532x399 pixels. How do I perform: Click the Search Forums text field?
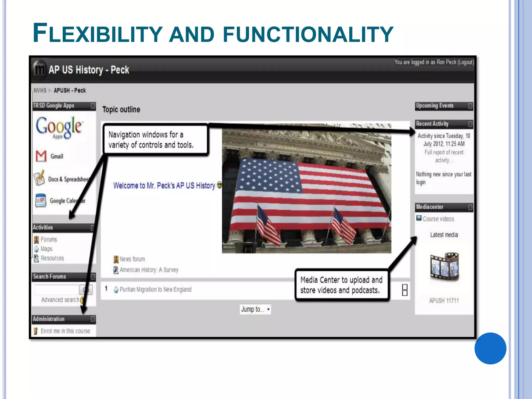tap(57, 290)
